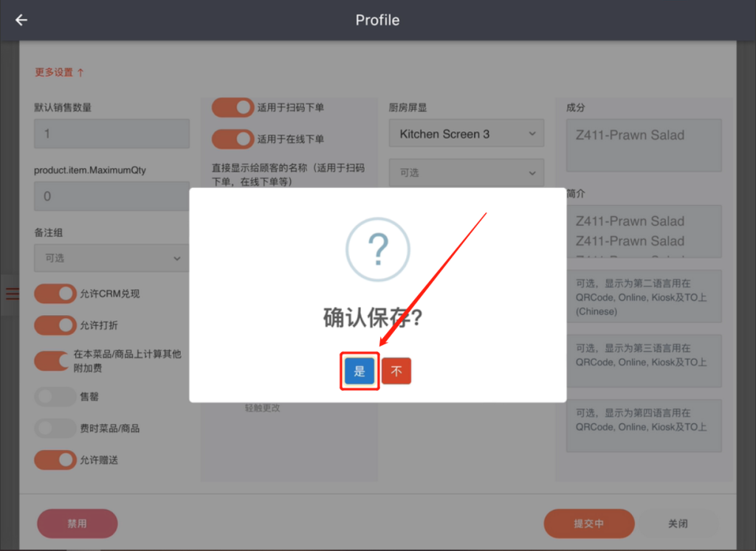
Task: Click the 第三语言 description field
Action: (x=644, y=361)
